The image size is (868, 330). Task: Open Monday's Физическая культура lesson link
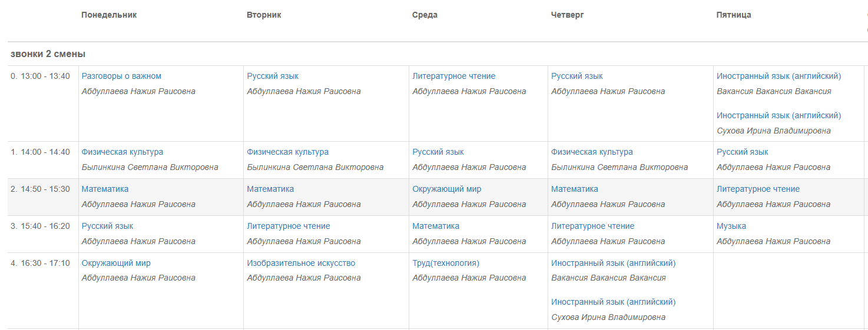click(x=122, y=152)
